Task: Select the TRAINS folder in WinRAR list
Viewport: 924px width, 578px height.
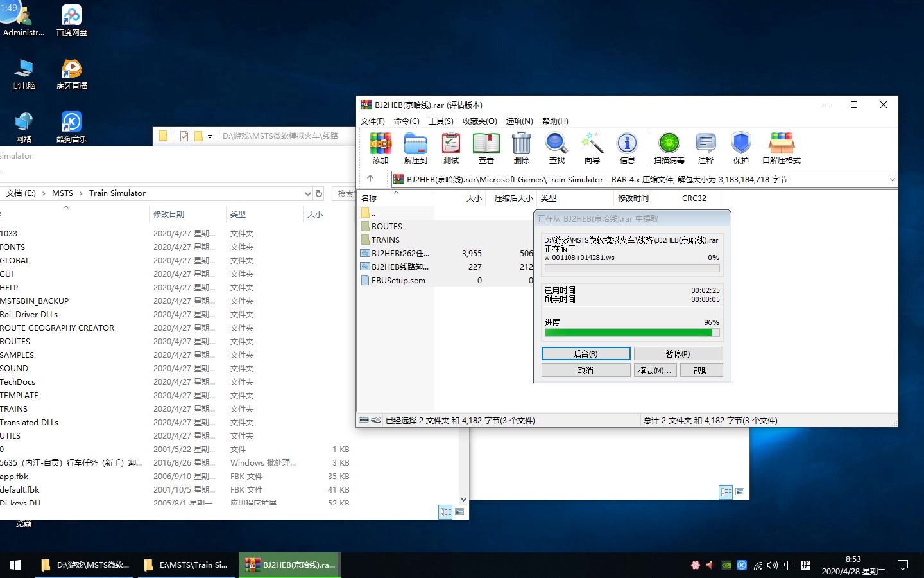Action: pos(386,240)
